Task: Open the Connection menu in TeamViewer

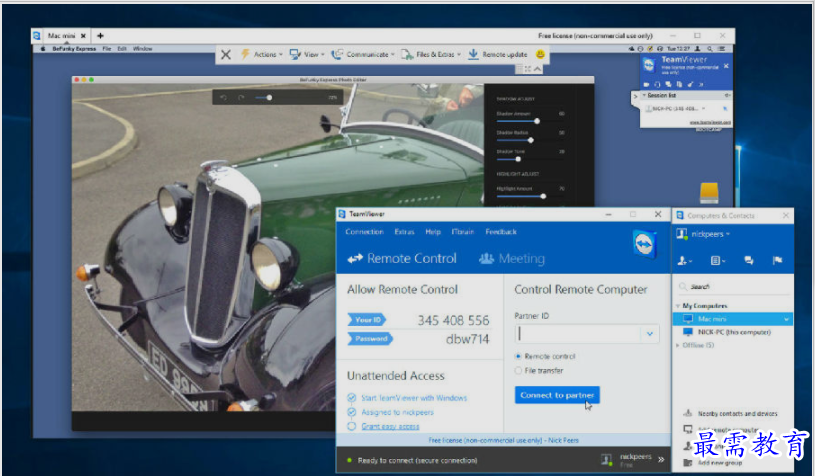Action: 364,232
